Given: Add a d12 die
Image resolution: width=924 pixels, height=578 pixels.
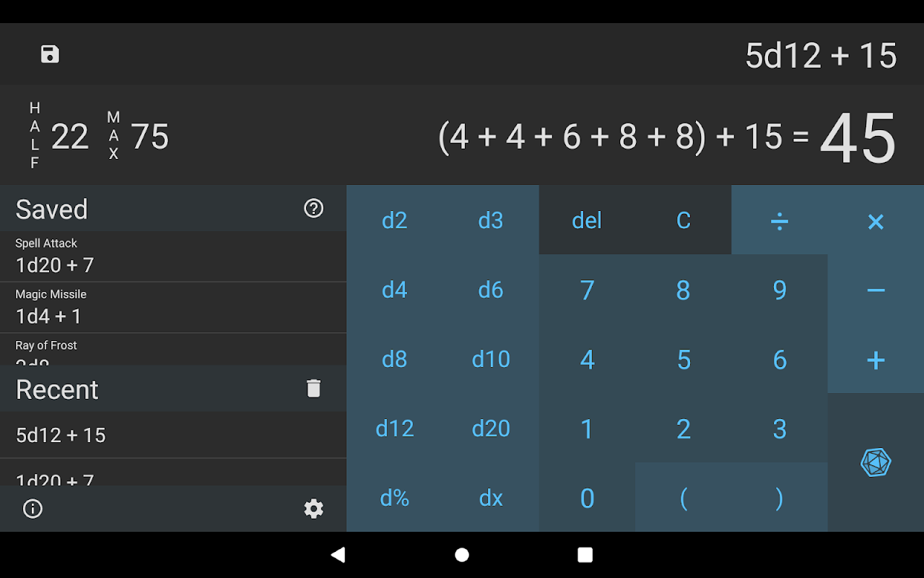Looking at the screenshot, I should pos(395,428).
